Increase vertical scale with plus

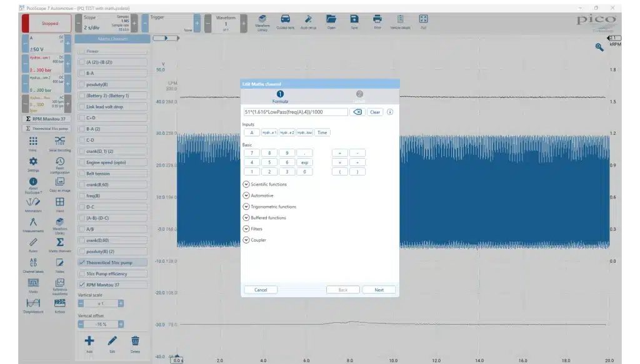[121, 303]
